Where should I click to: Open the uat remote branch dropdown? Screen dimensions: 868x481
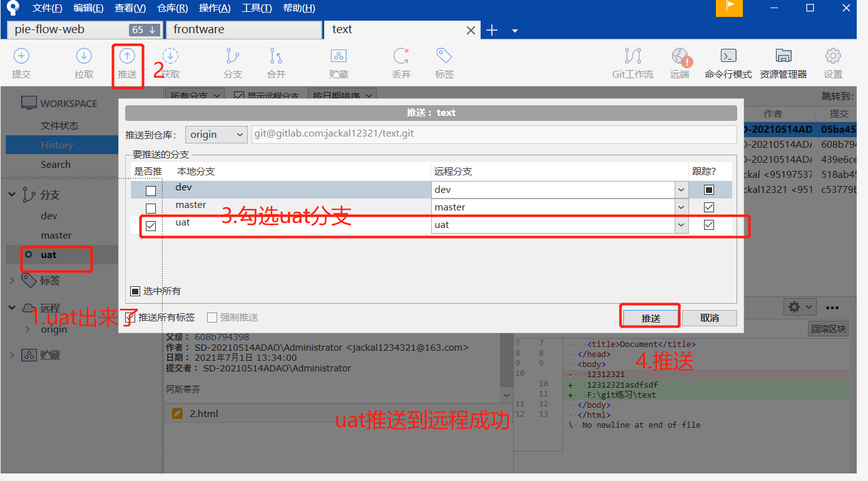682,224
